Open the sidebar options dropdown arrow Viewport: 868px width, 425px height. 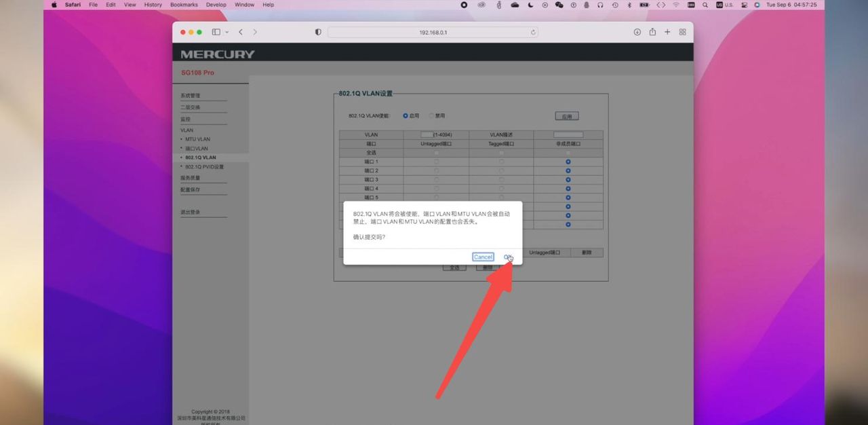coord(226,32)
